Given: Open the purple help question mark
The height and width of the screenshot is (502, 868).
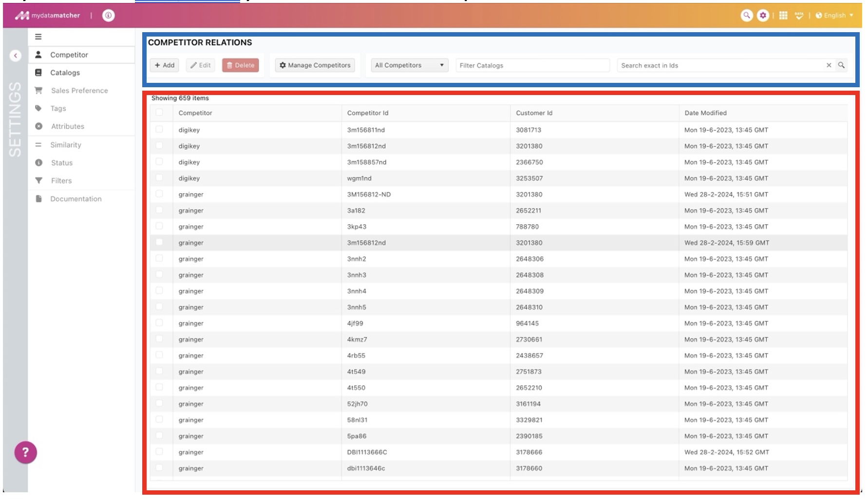Looking at the screenshot, I should pos(25,452).
